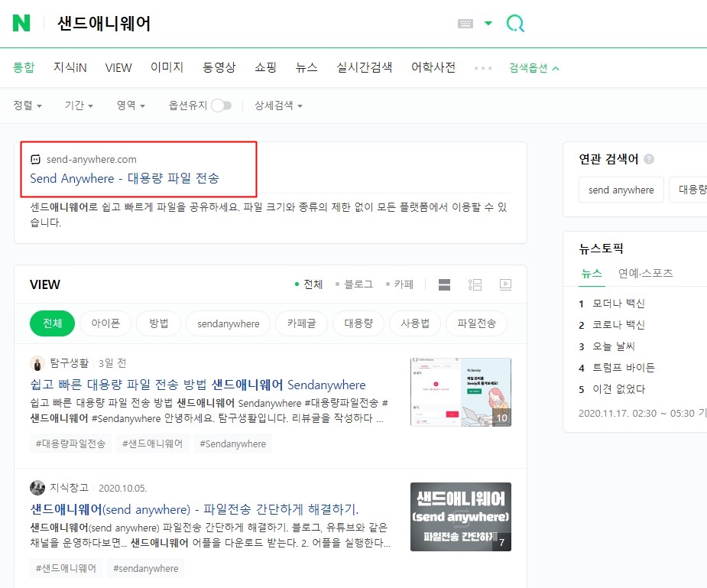The height and width of the screenshot is (588, 707).
Task: Filter VIEW by 대용량 chip
Action: [358, 323]
